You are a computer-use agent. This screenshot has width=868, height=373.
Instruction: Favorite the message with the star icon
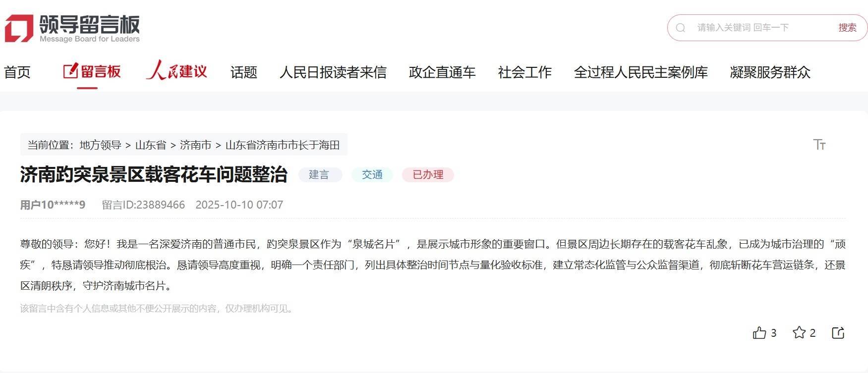click(x=799, y=332)
